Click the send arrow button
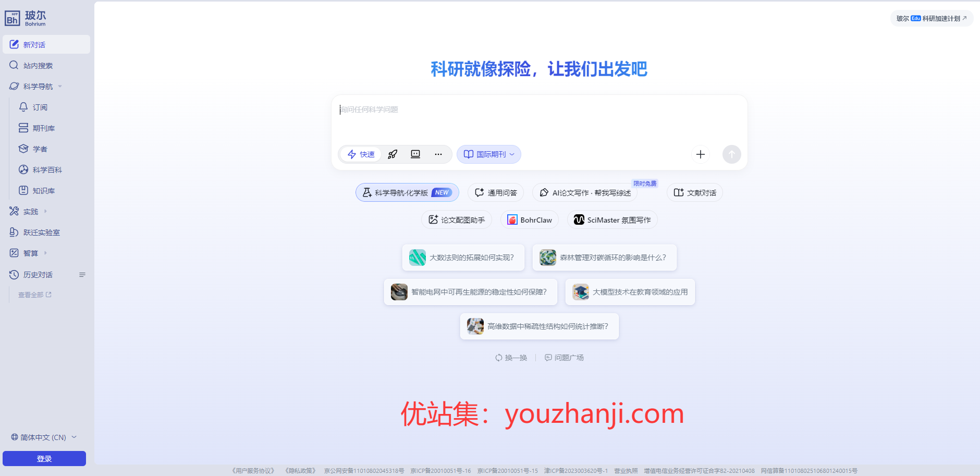This screenshot has width=980, height=476. tap(732, 154)
